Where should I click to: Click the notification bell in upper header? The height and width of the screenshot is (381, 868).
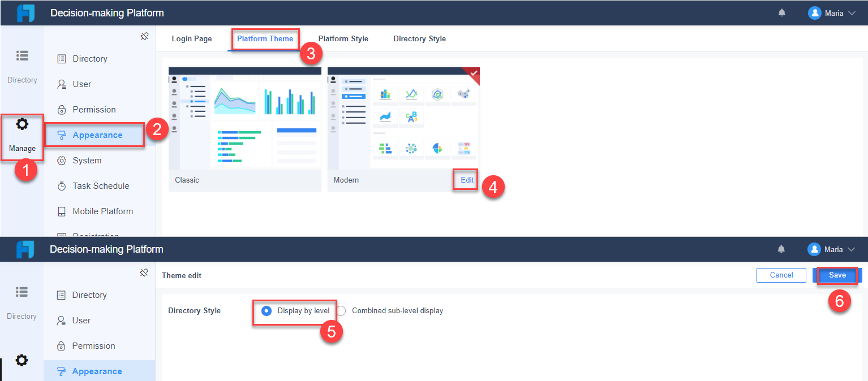tap(781, 12)
